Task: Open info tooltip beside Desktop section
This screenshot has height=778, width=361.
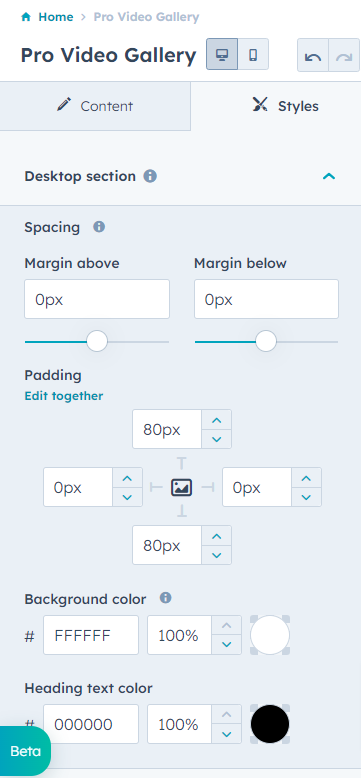Action: [150, 176]
